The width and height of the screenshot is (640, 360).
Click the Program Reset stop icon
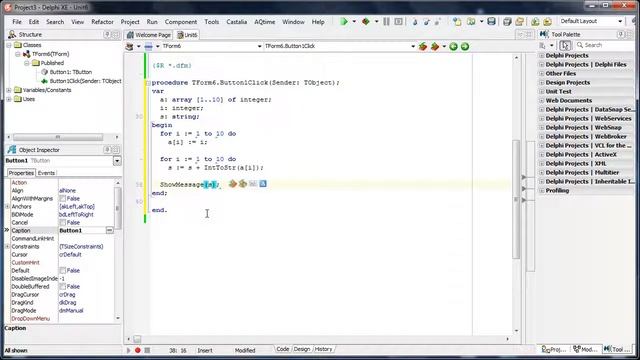pos(398,22)
